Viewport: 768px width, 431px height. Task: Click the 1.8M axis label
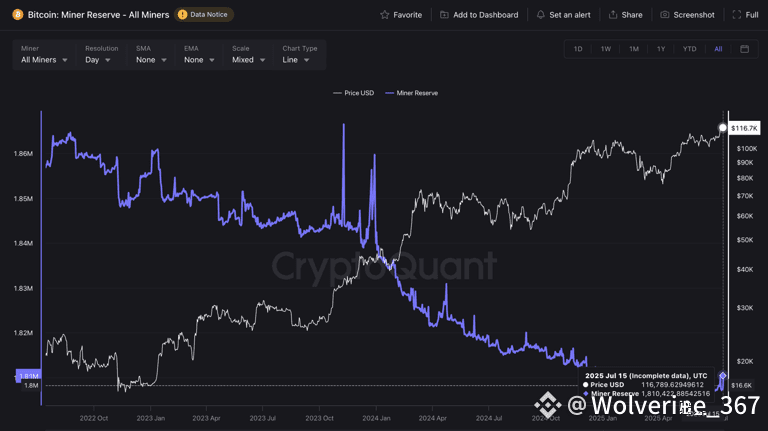(x=31, y=385)
